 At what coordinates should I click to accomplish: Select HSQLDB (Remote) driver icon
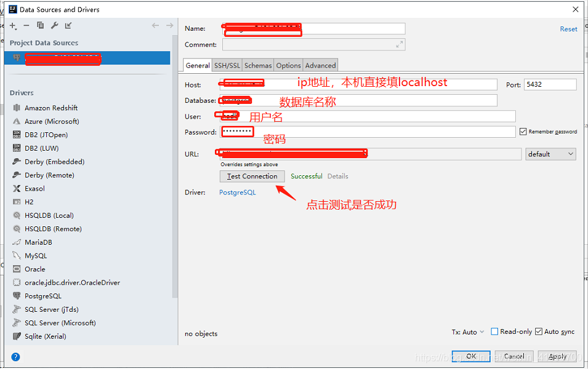(x=17, y=229)
